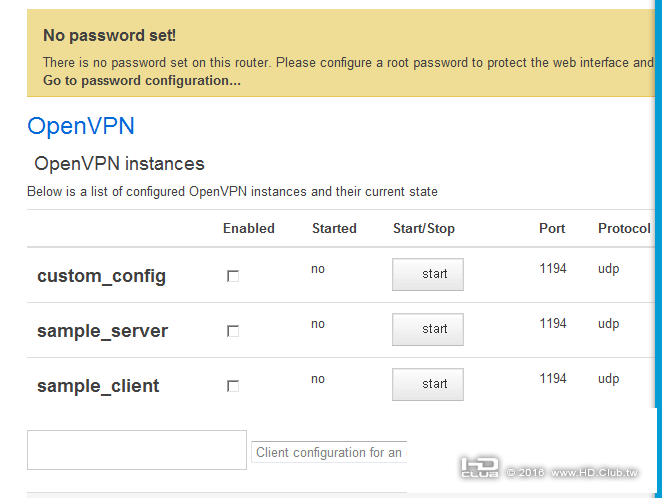The height and width of the screenshot is (498, 662).
Task: Open the Client configuration template dropdown
Action: click(x=329, y=453)
